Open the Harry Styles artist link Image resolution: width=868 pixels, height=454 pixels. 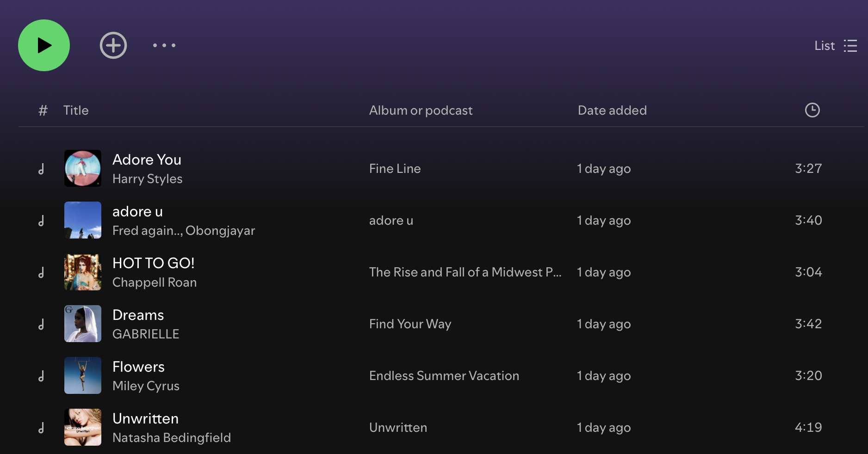[x=148, y=179]
